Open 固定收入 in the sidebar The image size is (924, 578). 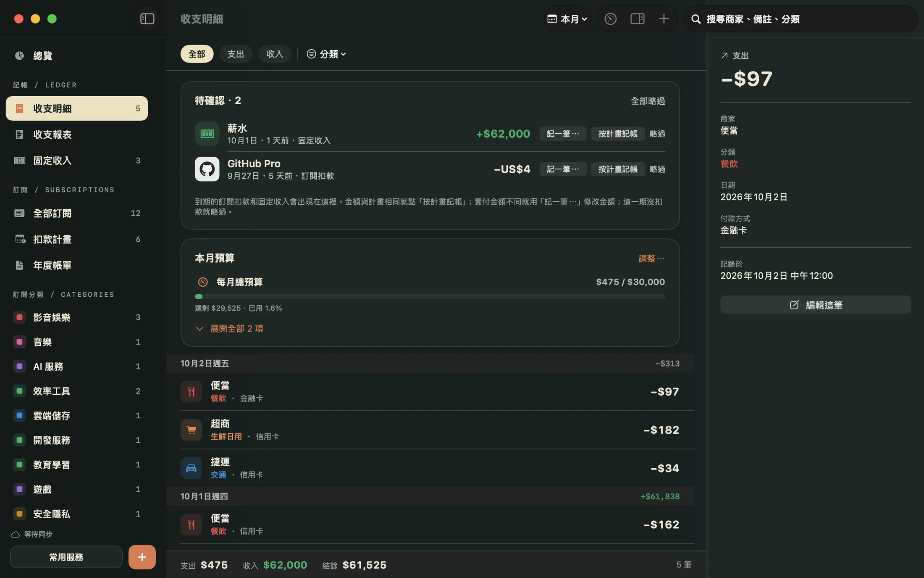tap(77, 161)
